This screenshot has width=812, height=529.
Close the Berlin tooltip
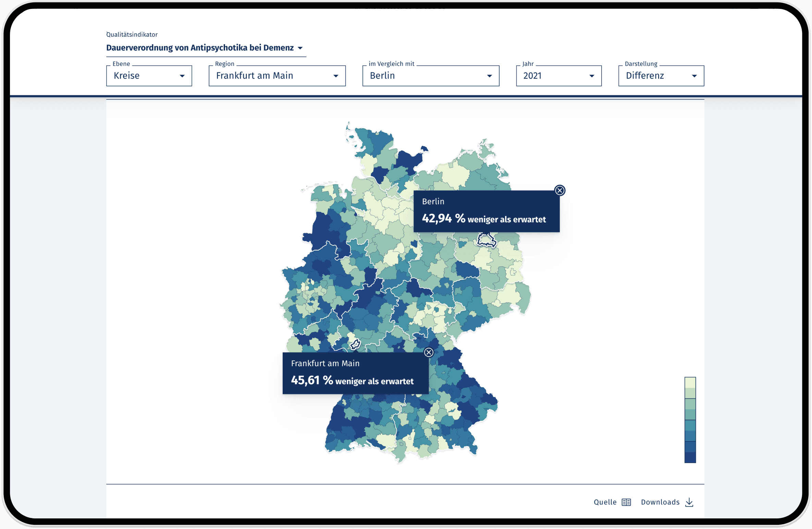[559, 190]
